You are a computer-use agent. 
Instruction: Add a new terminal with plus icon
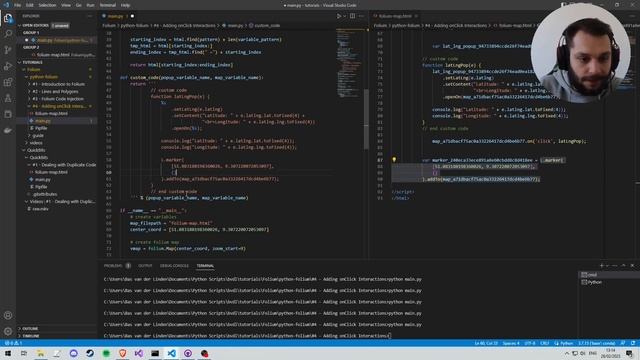pyautogui.click(x=602, y=266)
